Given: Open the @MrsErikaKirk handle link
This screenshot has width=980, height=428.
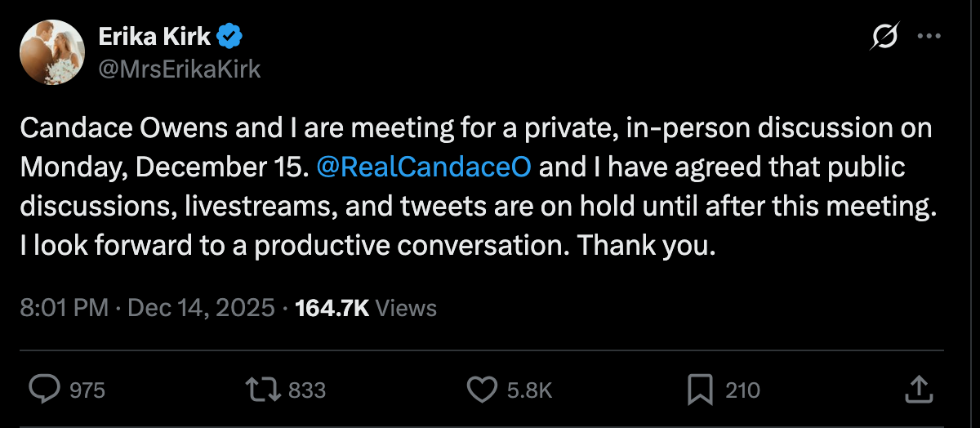Looking at the screenshot, I should [x=179, y=69].
